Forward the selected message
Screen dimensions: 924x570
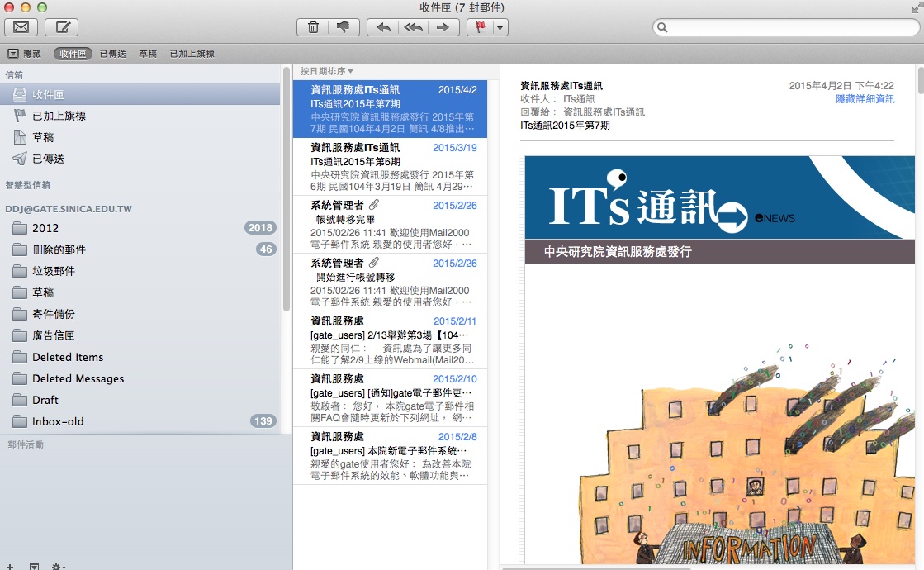443,27
